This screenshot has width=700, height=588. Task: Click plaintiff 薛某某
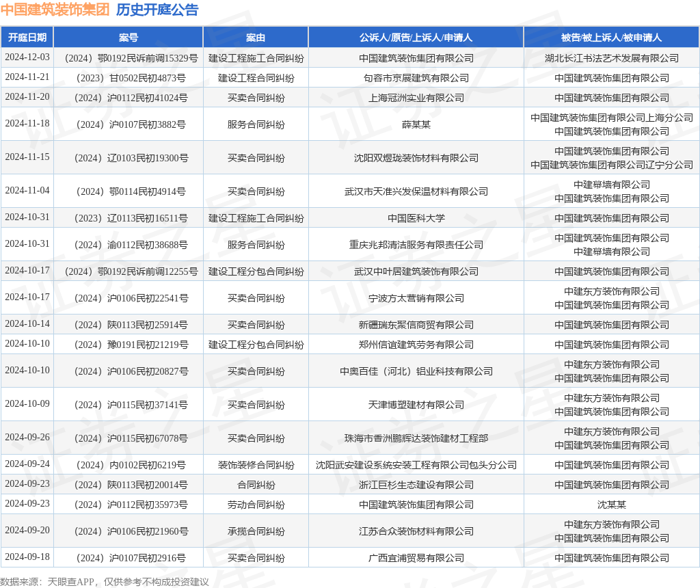[x=416, y=124]
